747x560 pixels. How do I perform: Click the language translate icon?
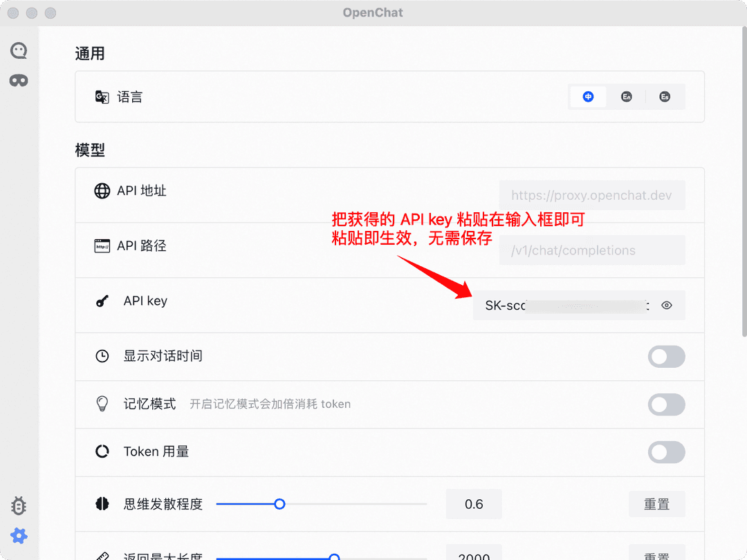tap(102, 97)
